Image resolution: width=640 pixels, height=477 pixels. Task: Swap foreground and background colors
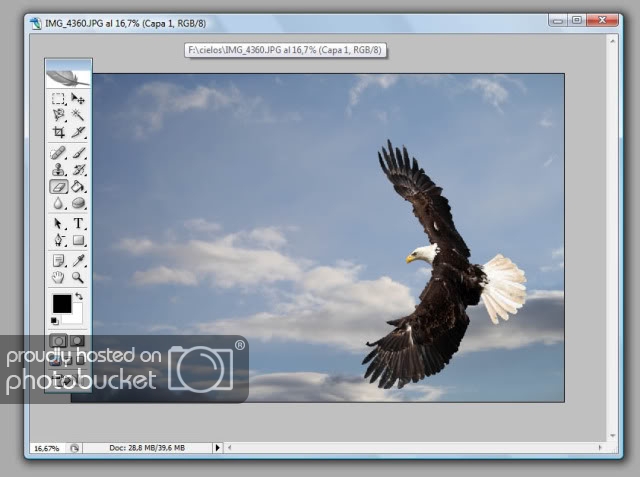pyautogui.click(x=78, y=297)
